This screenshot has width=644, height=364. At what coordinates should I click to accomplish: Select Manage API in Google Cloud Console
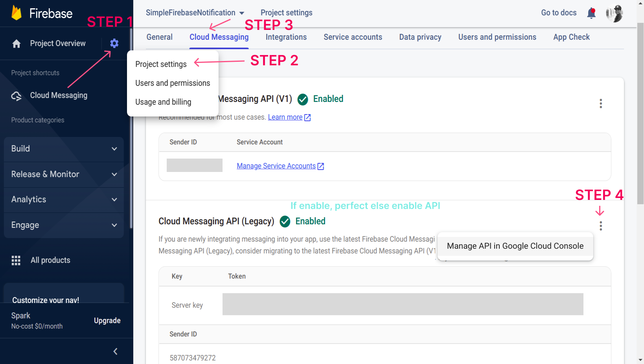(515, 246)
